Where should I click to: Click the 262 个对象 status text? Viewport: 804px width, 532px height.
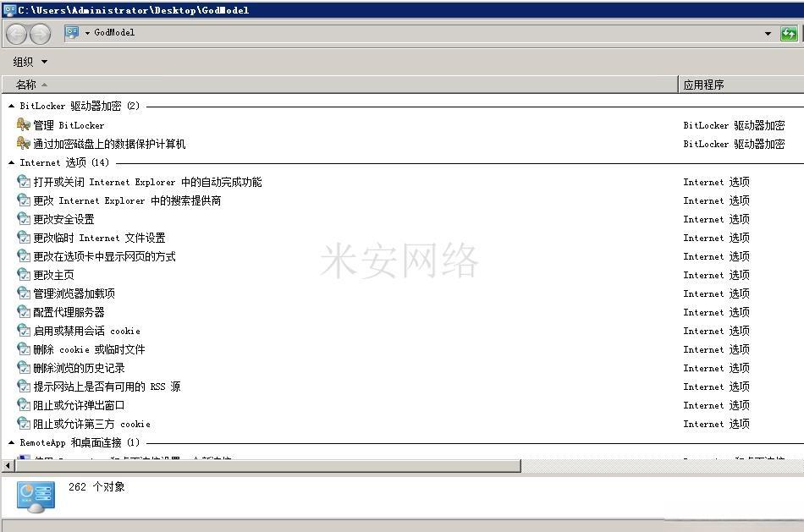(97, 487)
